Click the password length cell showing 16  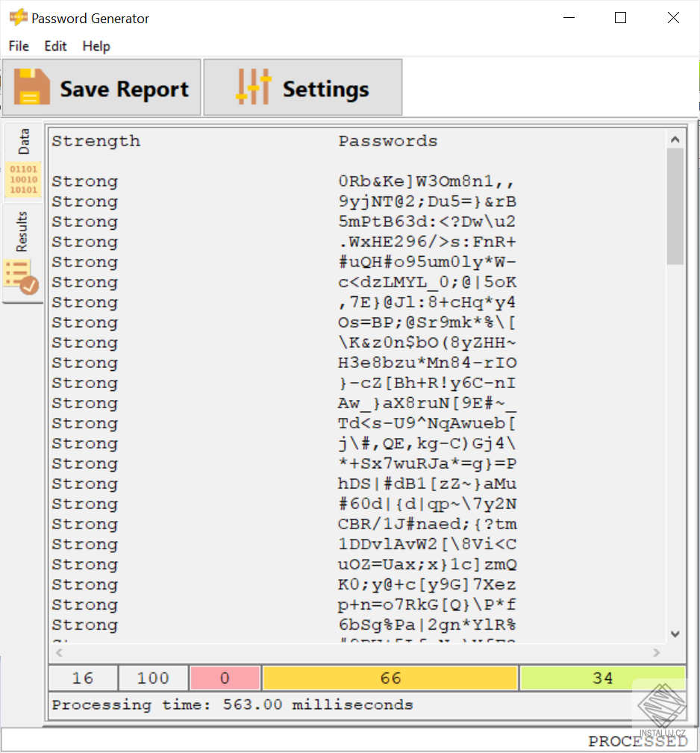click(83, 678)
